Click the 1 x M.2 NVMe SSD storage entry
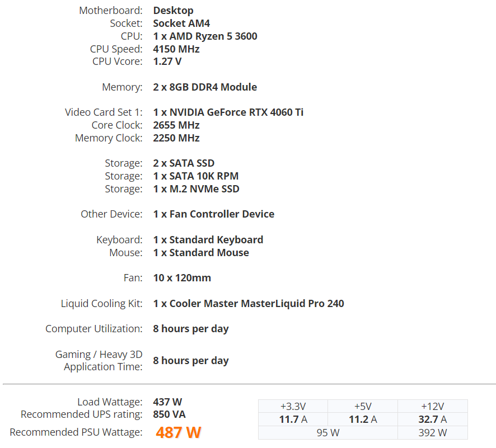The width and height of the screenshot is (496, 448). 196,188
